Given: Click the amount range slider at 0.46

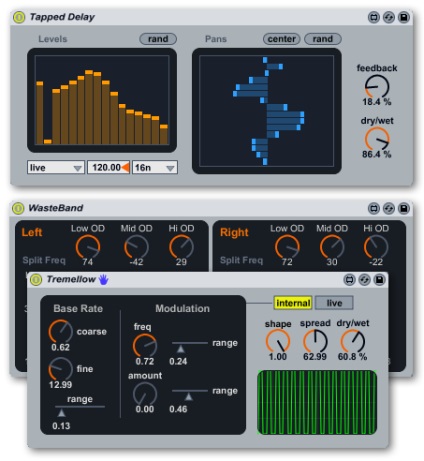Looking at the screenshot, I should point(190,394).
